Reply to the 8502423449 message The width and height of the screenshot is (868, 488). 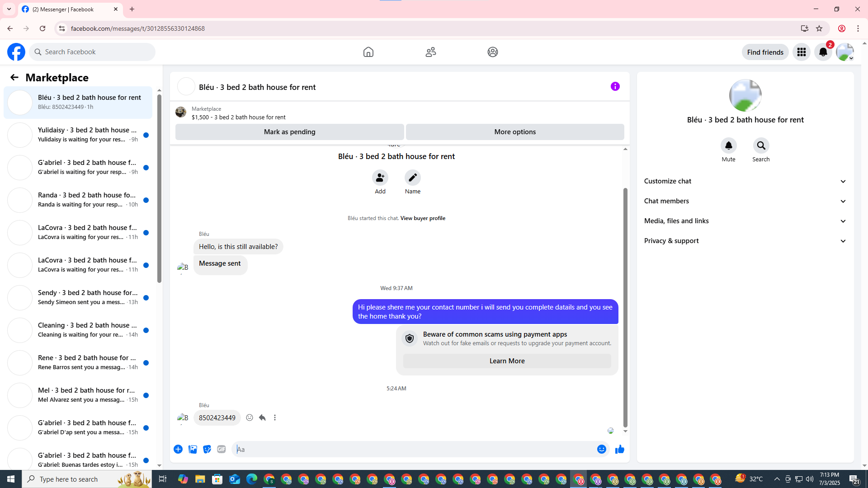pos(262,418)
